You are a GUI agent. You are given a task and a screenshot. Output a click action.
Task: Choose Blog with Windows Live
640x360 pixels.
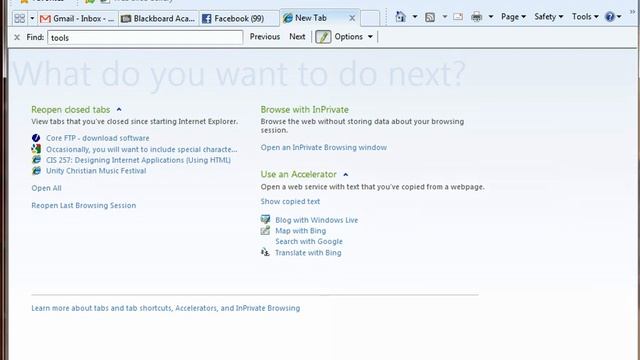tap(316, 220)
